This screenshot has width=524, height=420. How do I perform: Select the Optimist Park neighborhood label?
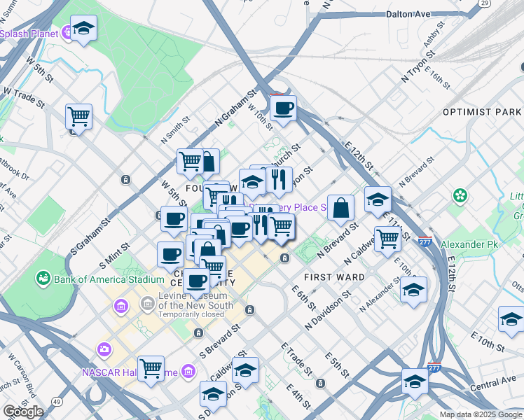click(481, 112)
